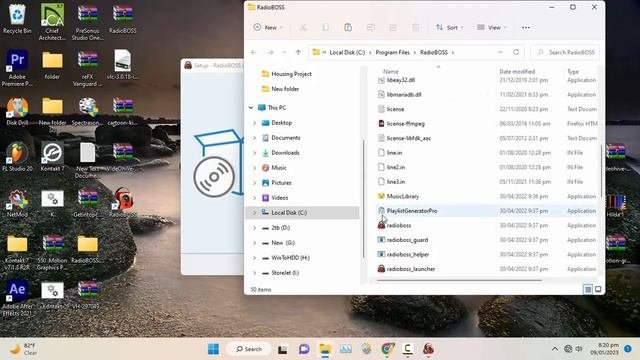This screenshot has width=640, height=360.
Task: Open the See more (three dots) menu
Action: point(526,27)
